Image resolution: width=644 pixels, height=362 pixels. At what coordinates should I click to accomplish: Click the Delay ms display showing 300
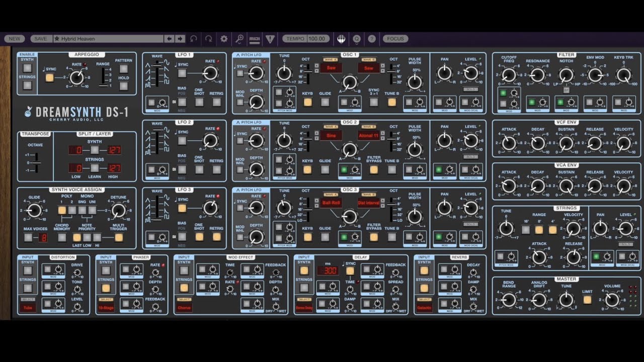(327, 271)
